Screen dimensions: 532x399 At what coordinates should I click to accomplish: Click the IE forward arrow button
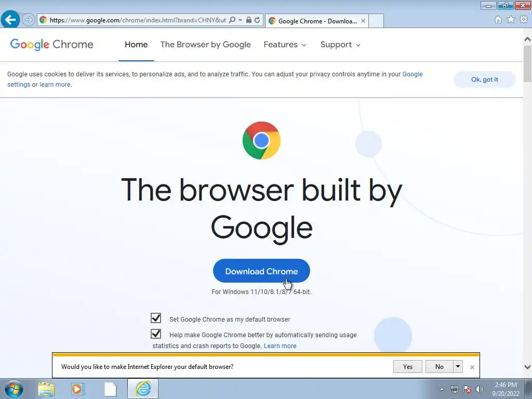coord(29,20)
